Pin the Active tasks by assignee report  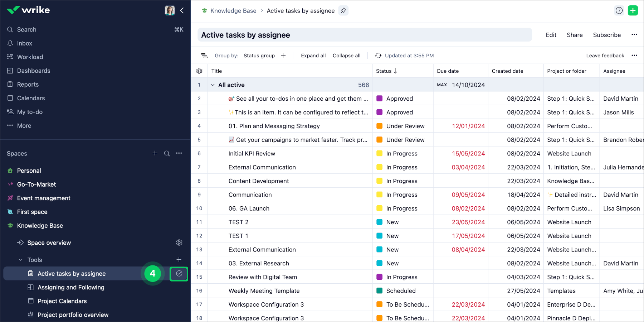click(343, 11)
